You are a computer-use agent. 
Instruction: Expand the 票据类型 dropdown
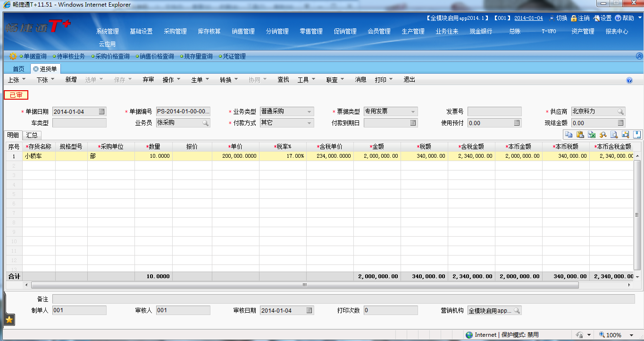[413, 111]
